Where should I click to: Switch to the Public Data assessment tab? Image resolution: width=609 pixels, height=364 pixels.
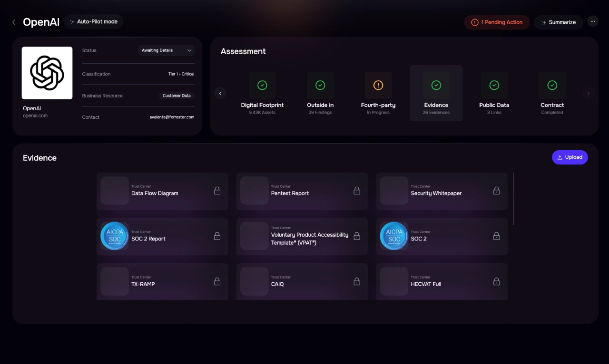tap(494, 93)
